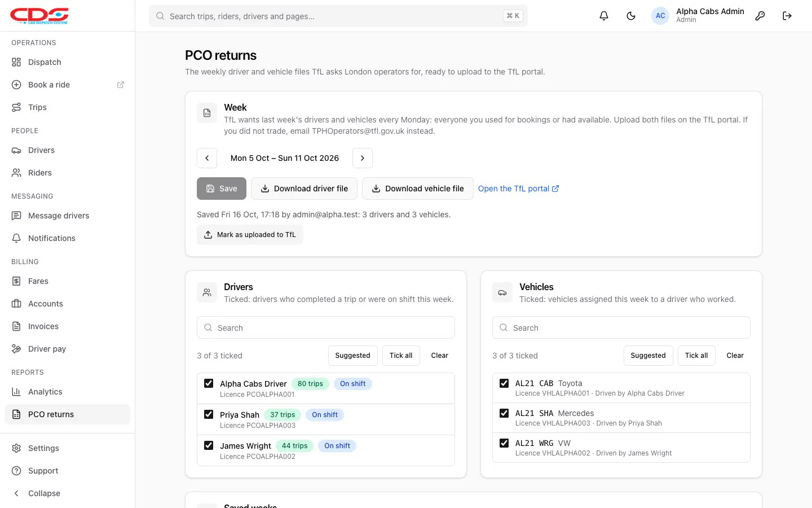Open Invoices in sidebar
812x508 pixels.
[68, 326]
